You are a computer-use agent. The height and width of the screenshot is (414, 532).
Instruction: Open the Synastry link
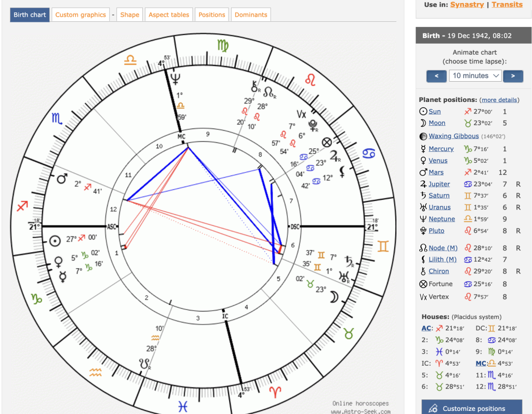467,5
